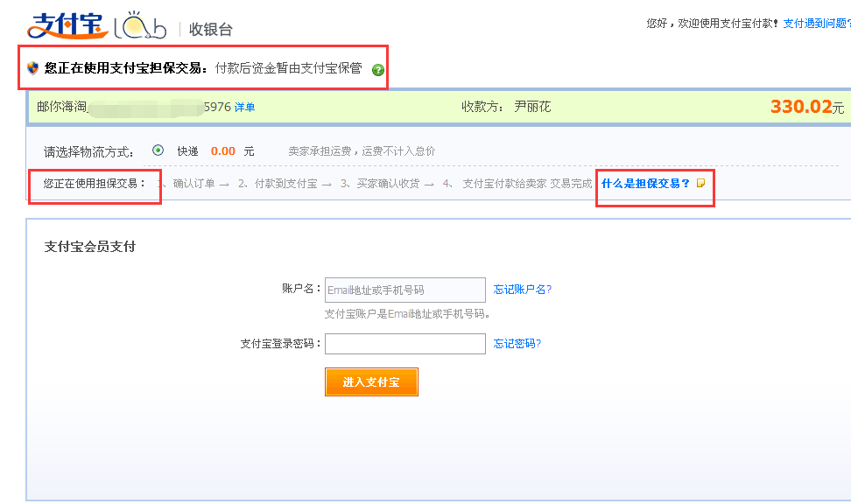Select the 快递 shipping radio button
The height and width of the screenshot is (504, 851).
point(158,150)
